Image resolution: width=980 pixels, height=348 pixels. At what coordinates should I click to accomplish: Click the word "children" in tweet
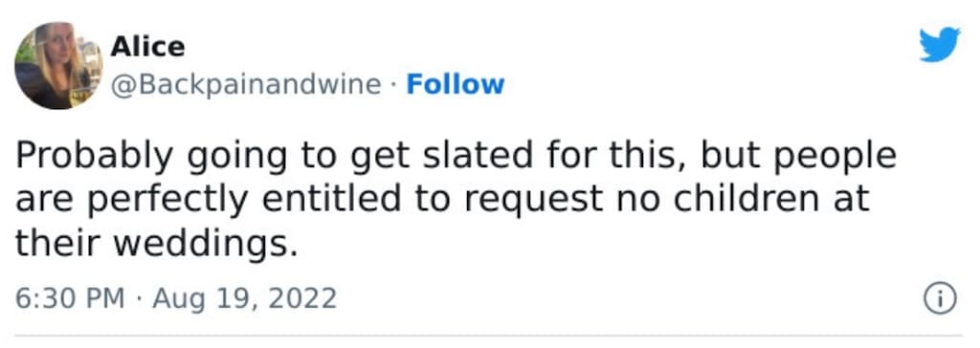[740, 199]
